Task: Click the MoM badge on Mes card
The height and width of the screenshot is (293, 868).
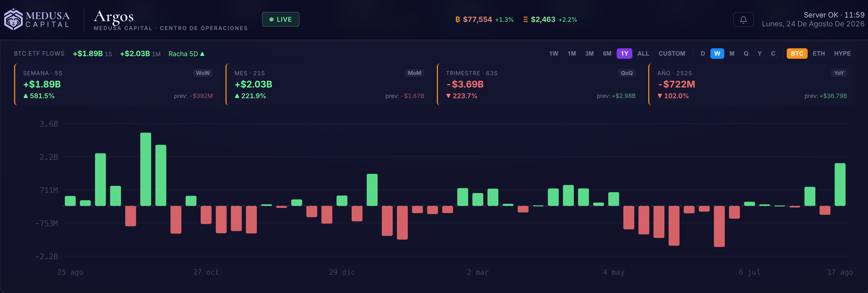Action: pyautogui.click(x=414, y=73)
